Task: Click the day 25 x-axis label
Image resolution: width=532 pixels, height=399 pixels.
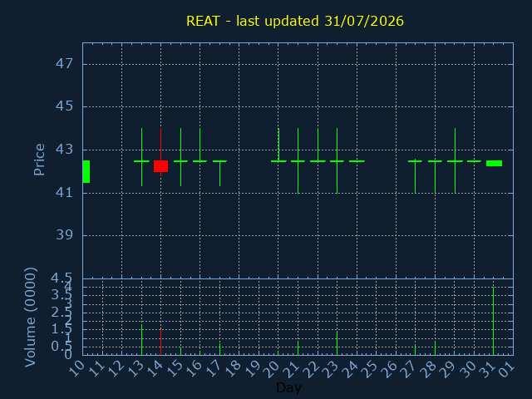Action: tap(372, 369)
